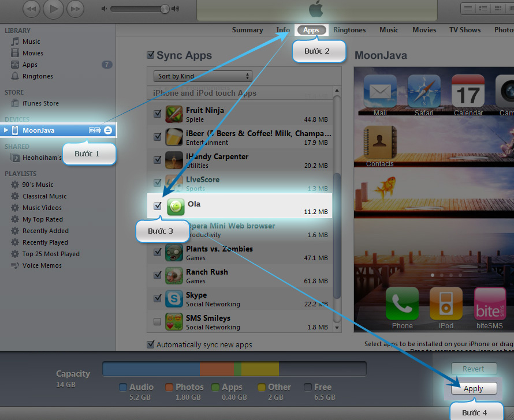Switch to list view icon
This screenshot has height=420, width=514.
coord(468,9)
